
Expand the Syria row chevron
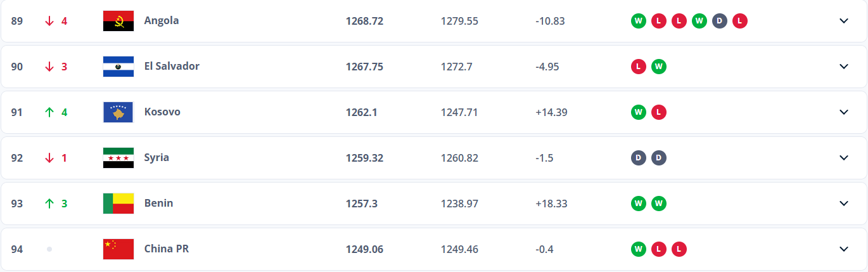(844, 158)
